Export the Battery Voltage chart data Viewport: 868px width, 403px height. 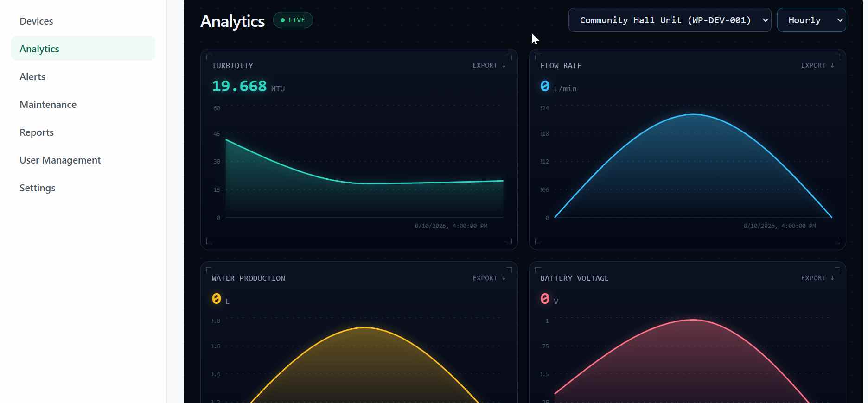817,278
